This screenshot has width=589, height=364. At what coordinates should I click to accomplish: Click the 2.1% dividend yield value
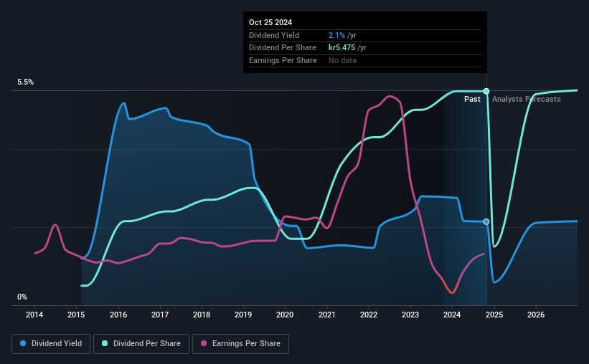coord(336,35)
